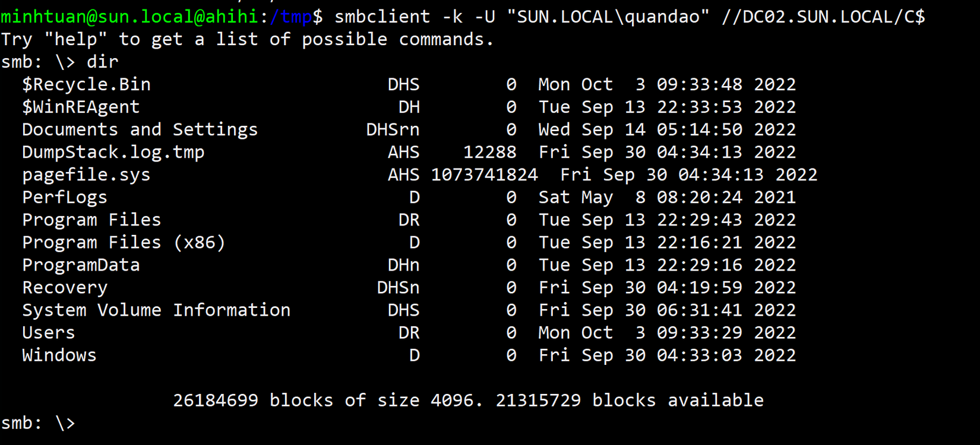Image resolution: width=980 pixels, height=445 pixels.
Task: Click the DHSrn attributes of Documents and Settings
Action: (393, 130)
